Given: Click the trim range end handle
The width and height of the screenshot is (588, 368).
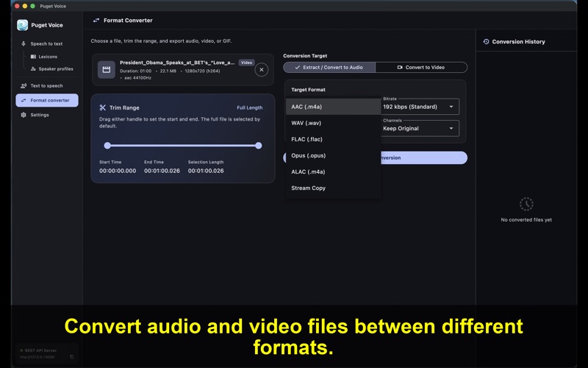Looking at the screenshot, I should 259,146.
